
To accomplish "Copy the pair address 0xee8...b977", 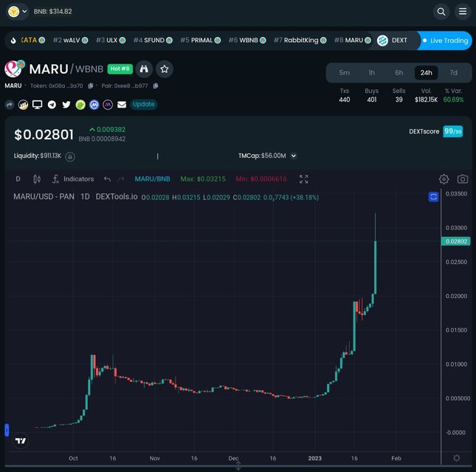I will pyautogui.click(x=156, y=86).
